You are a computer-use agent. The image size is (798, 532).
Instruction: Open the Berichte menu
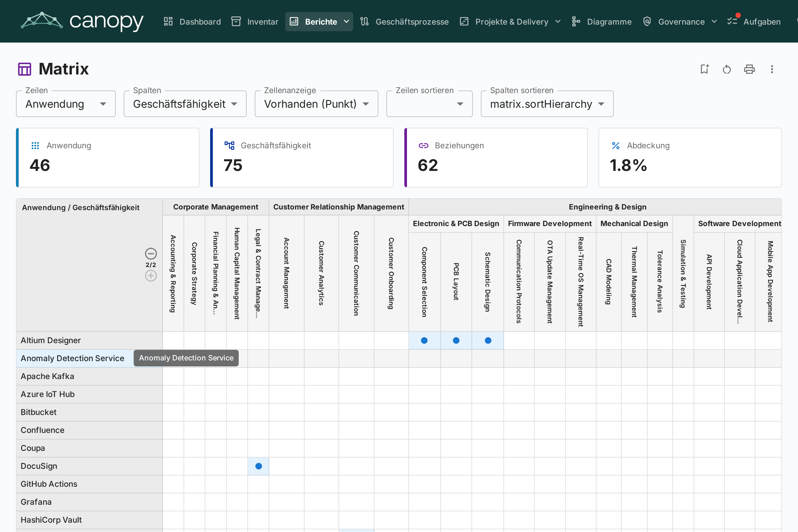pos(319,22)
